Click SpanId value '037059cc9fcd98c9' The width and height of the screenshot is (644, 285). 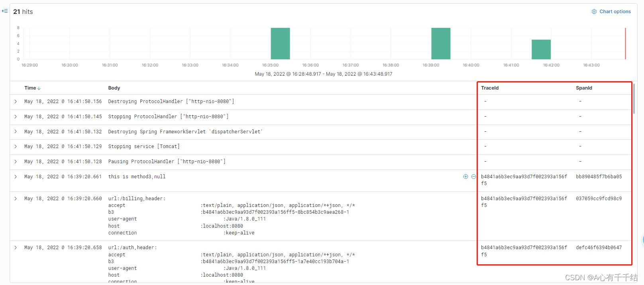pyautogui.click(x=599, y=199)
